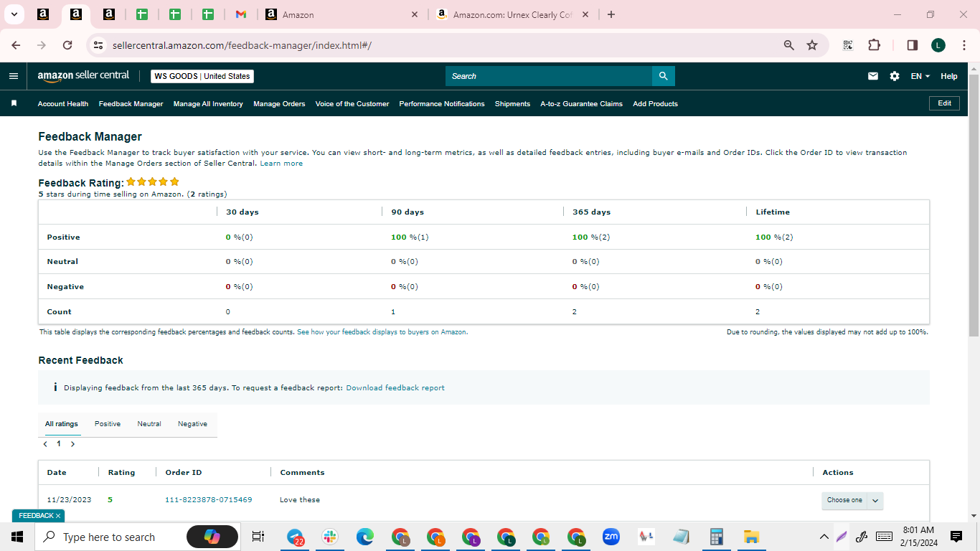
Task: Click the Edit navigation button
Action: coord(944,103)
